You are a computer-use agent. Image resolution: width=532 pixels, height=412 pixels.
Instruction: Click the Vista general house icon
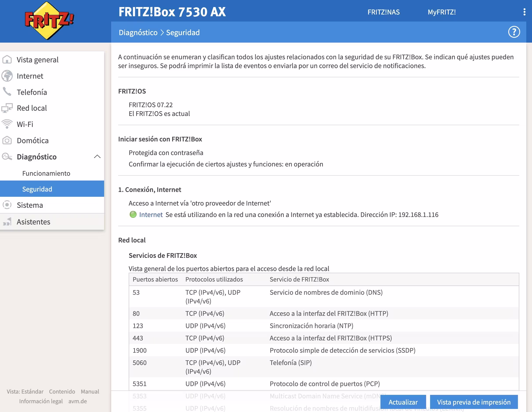(7, 60)
